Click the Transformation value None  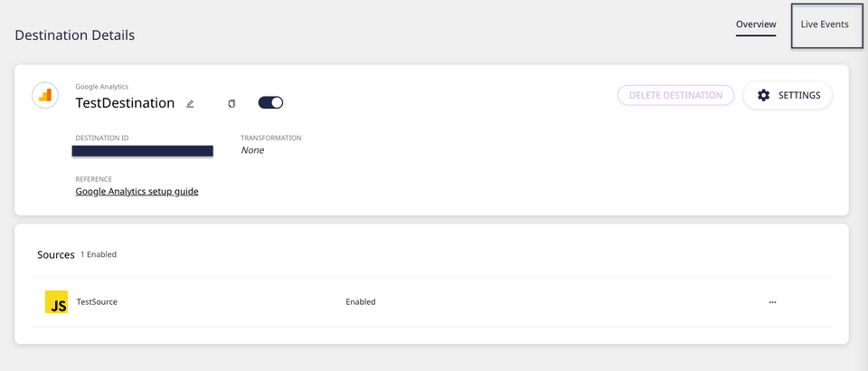(x=252, y=150)
